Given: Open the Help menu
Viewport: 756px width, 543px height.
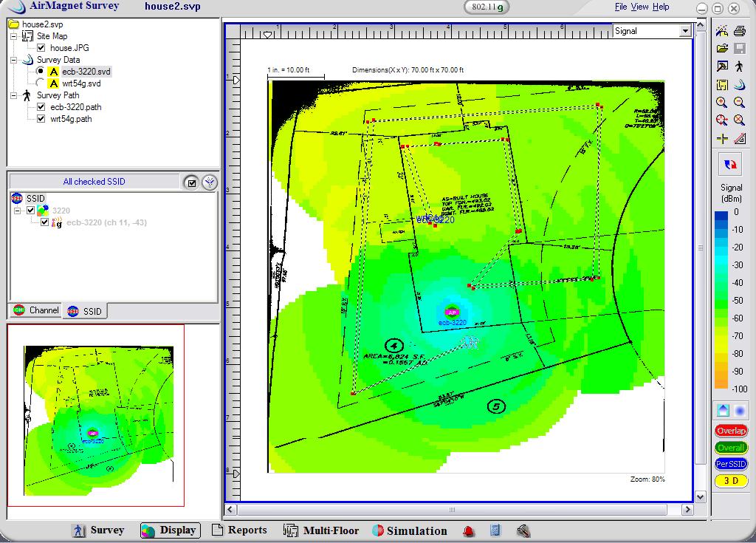Looking at the screenshot, I should [661, 7].
